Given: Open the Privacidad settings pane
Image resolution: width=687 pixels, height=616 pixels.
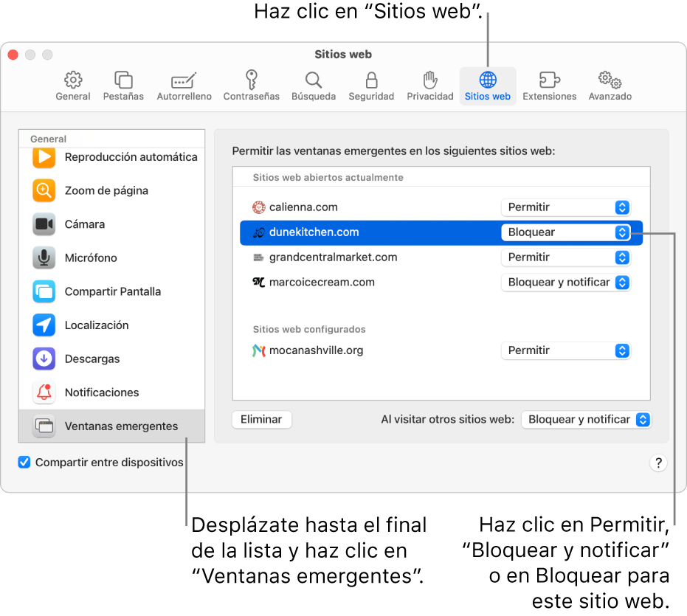Looking at the screenshot, I should tap(429, 83).
